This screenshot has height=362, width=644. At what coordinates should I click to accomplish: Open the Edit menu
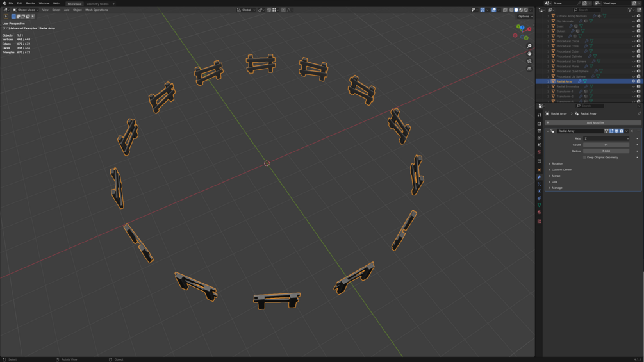(20, 3)
